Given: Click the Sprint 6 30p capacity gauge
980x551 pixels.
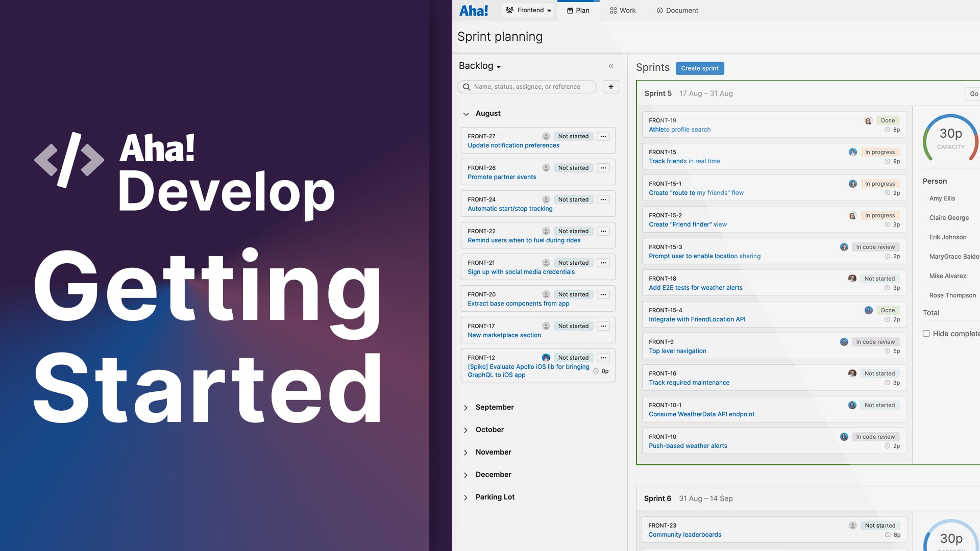Looking at the screenshot, I should [x=951, y=536].
